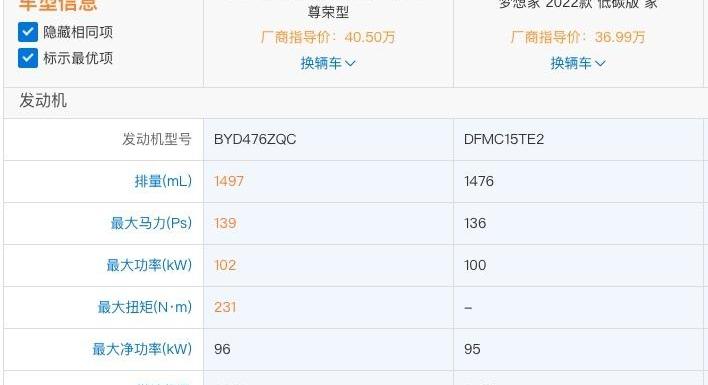Click the 最大扭矩(N·m) parameter link
Image resolution: width=708 pixels, height=385 pixels.
[x=144, y=307]
